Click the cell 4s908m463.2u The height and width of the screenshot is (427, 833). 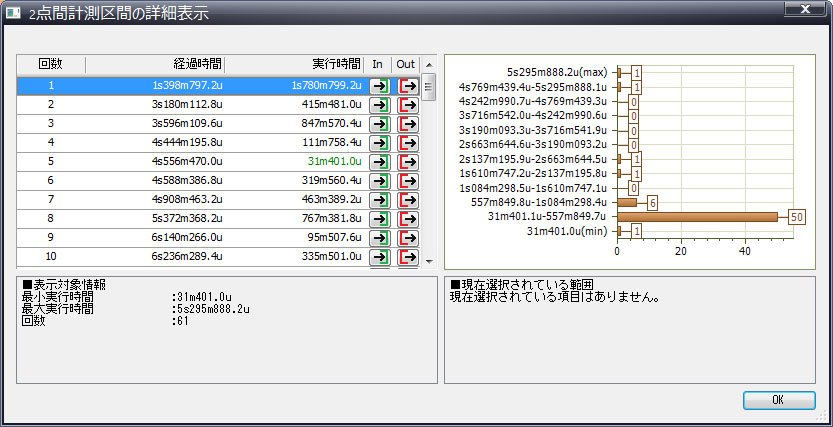(187, 200)
